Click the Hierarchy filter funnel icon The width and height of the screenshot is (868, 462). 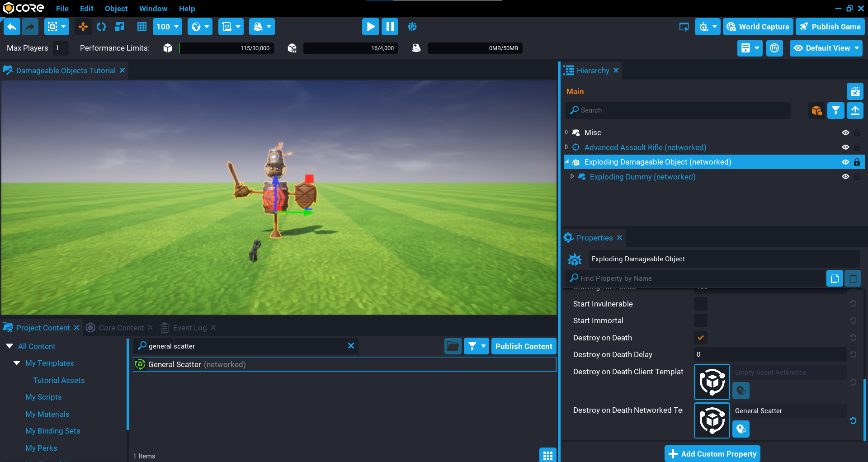coord(835,110)
